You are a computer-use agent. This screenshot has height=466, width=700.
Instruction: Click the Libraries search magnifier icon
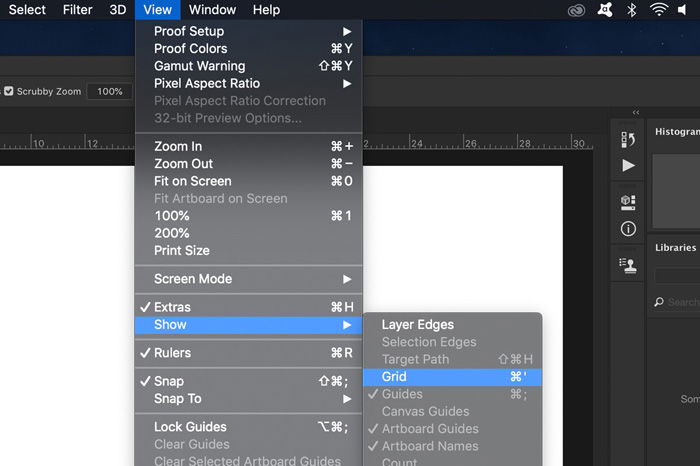point(660,302)
